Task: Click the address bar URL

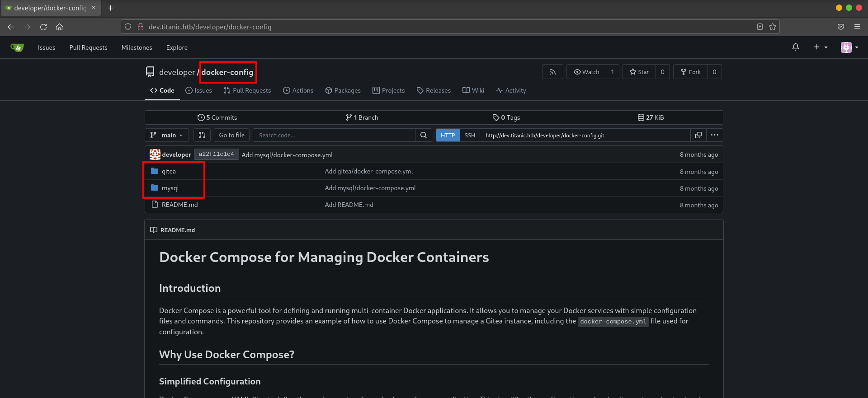Action: 210,27
